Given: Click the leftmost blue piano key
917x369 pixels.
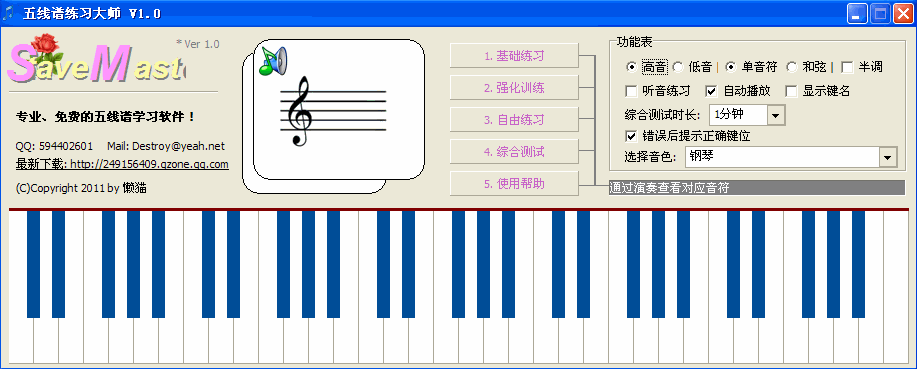Looking at the screenshot, I should pos(33,264).
